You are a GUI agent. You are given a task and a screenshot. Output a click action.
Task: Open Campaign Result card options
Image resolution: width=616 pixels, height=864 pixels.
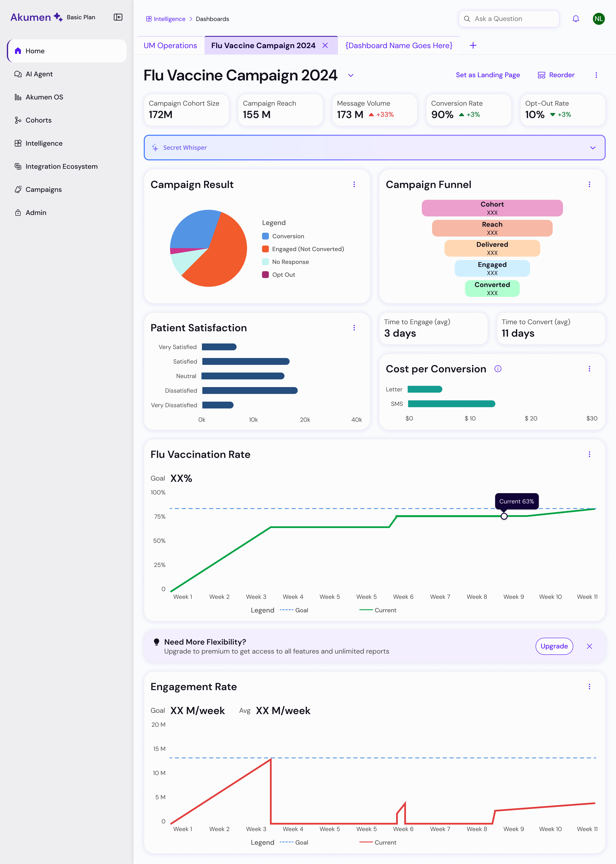(354, 184)
